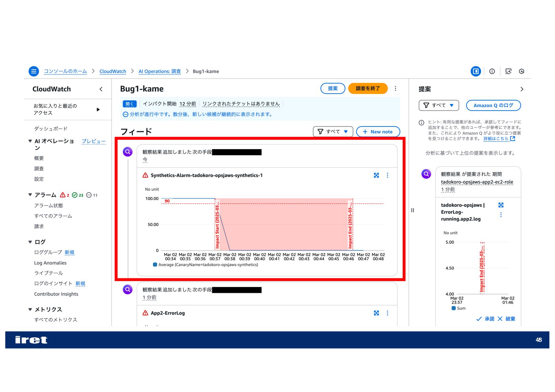Open ロググループ in the sidebar
The width and height of the screenshot is (555, 392).
click(48, 252)
